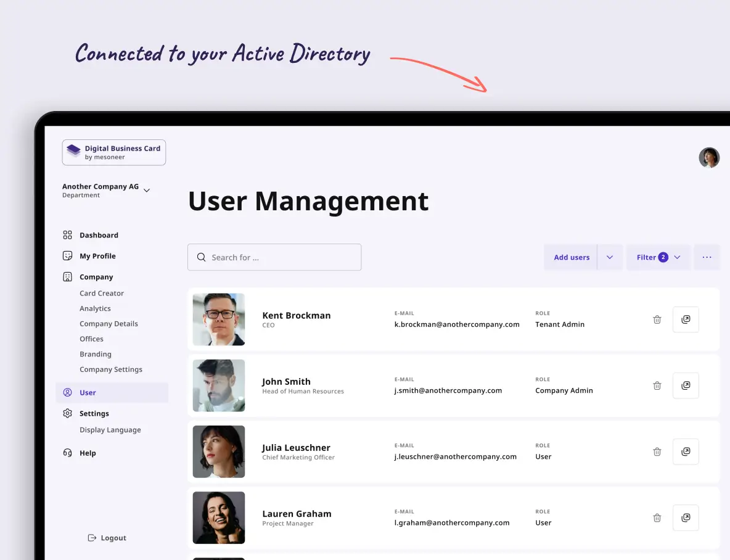Viewport: 730px width, 560px height.
Task: Click the Dashboard grid icon
Action: coord(67,235)
